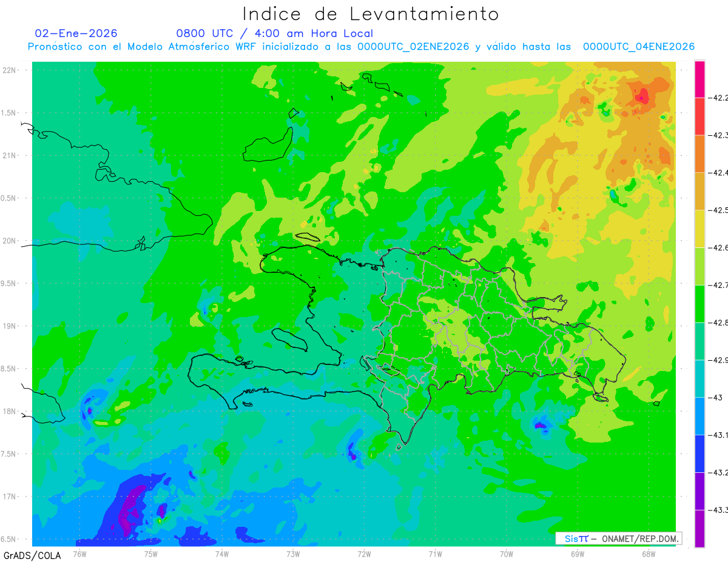The image size is (728, 562).
Task: Click the dark blue segment between -43.1 and -43.2
Action: pyautogui.click(x=699, y=454)
